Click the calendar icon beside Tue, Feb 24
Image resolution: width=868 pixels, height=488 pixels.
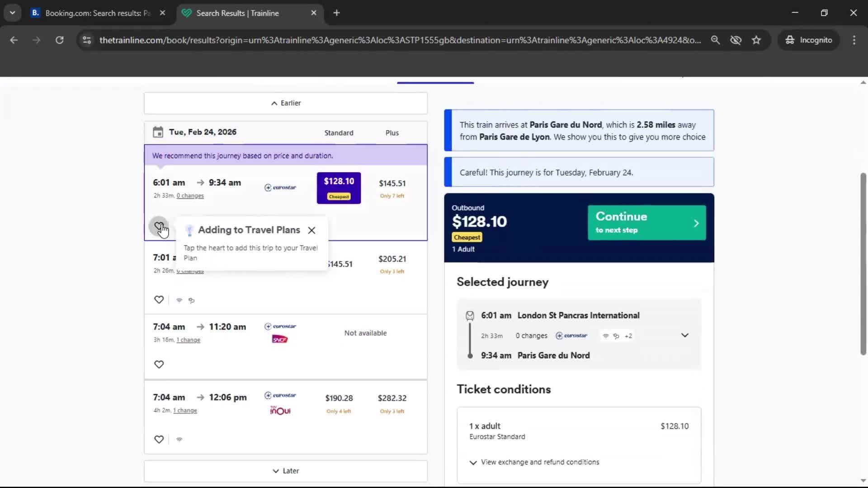pos(158,132)
